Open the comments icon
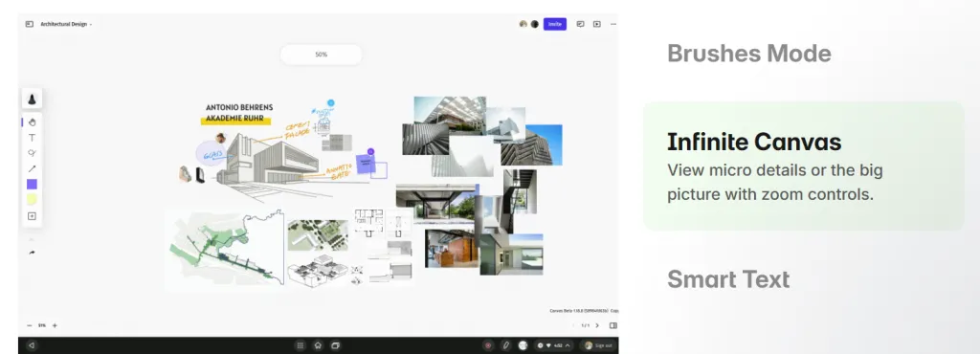Image resolution: width=980 pixels, height=354 pixels. tap(581, 24)
